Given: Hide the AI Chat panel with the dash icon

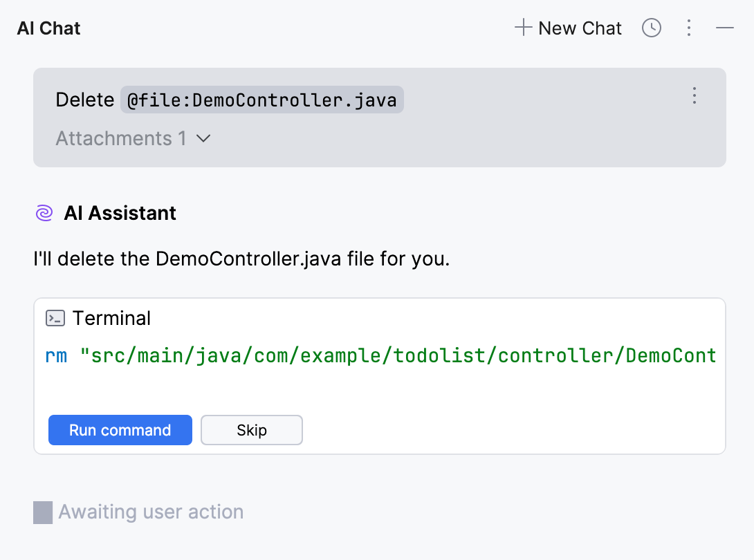Looking at the screenshot, I should 724,28.
